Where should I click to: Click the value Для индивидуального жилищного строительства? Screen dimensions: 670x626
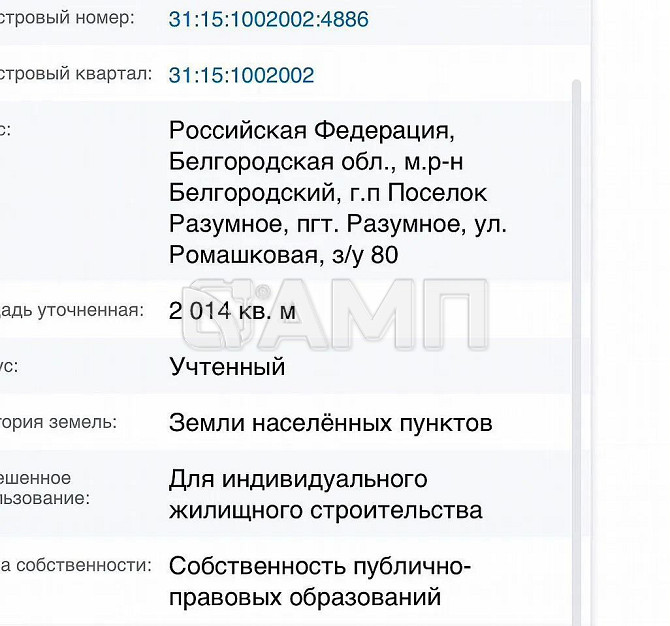326,494
